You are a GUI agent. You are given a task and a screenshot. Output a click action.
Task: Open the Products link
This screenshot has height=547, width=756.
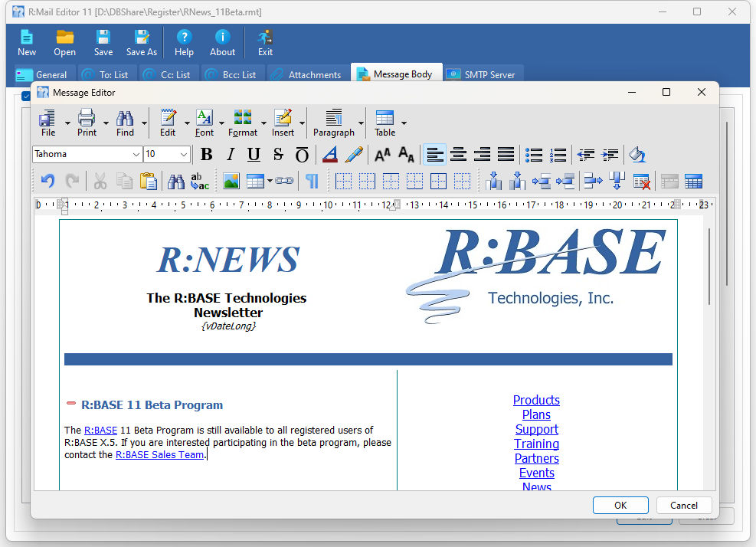[x=536, y=400]
